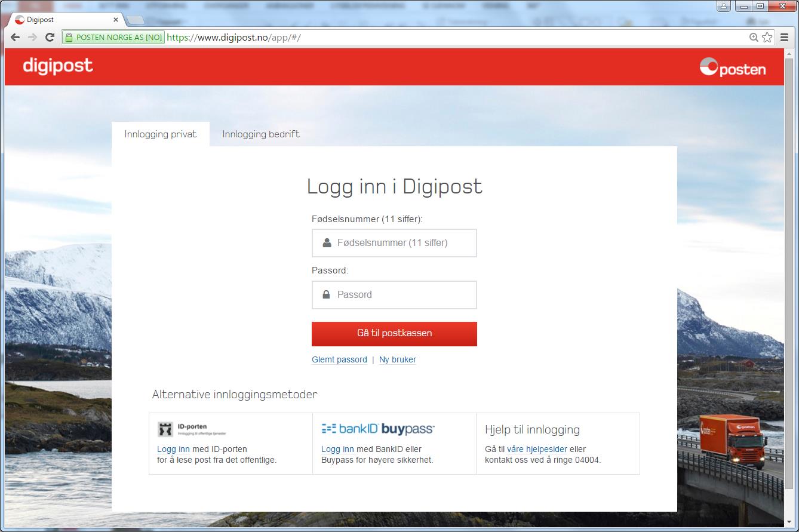Screen dimensions: 799x532
Task: Click the address bar URL
Action: [x=233, y=38]
